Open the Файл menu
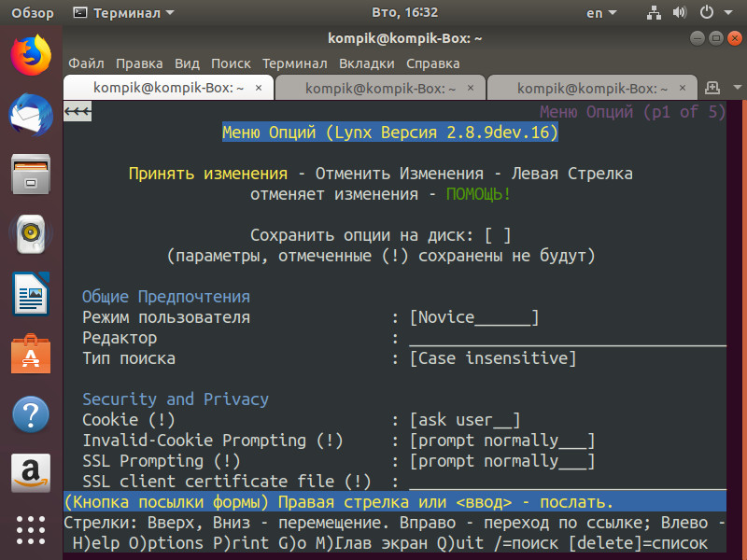747x560 pixels. (86, 63)
